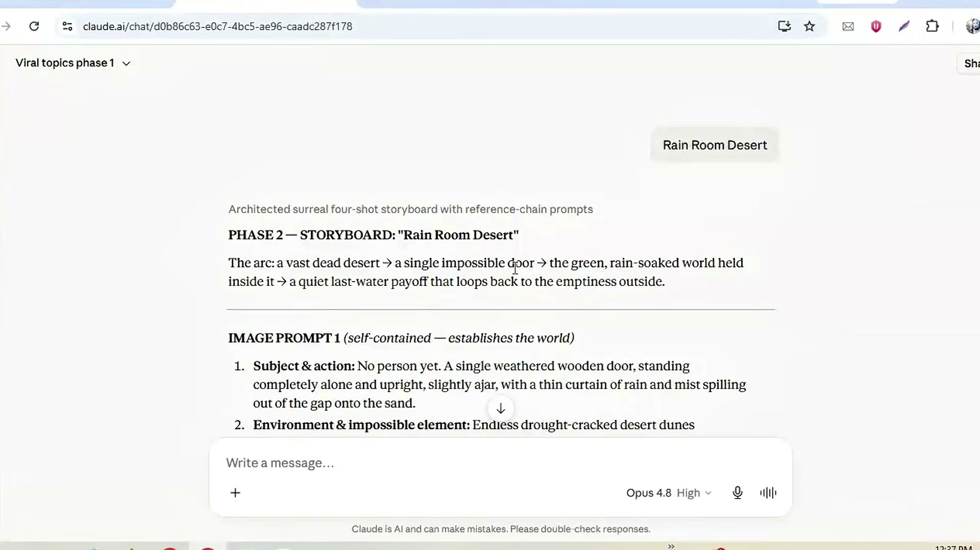The height and width of the screenshot is (550, 980).
Task: Open site information icon beside URL
Action: [x=67, y=26]
